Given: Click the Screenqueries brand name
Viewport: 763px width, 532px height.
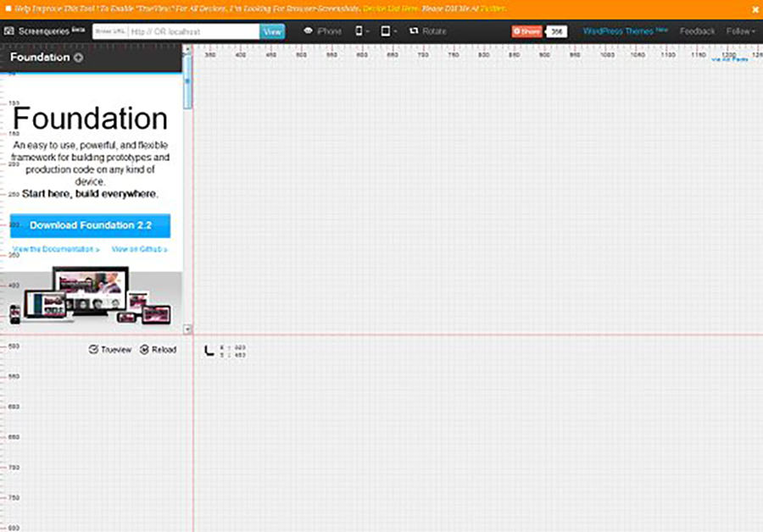Looking at the screenshot, I should pos(44,31).
